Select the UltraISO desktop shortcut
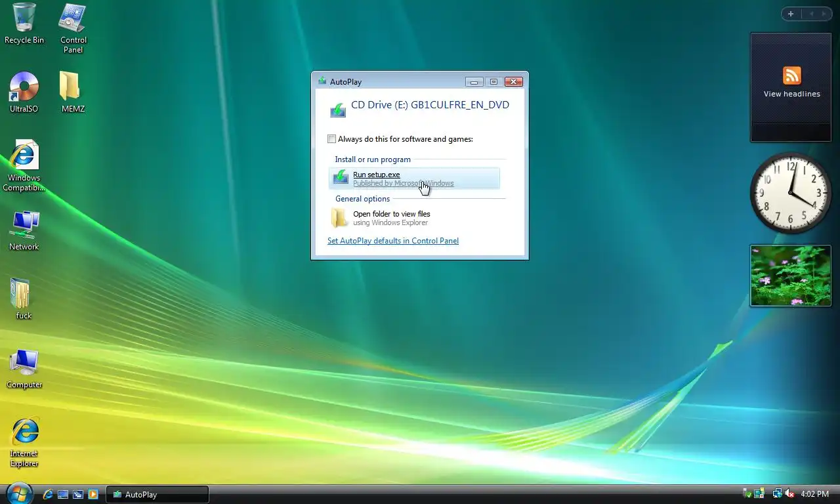Image resolution: width=840 pixels, height=504 pixels. tap(24, 93)
